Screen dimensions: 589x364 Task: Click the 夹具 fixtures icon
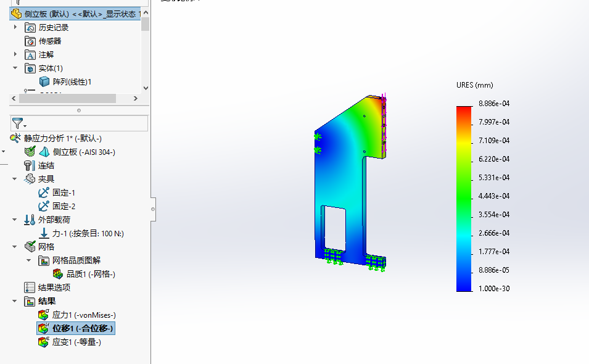coord(30,179)
